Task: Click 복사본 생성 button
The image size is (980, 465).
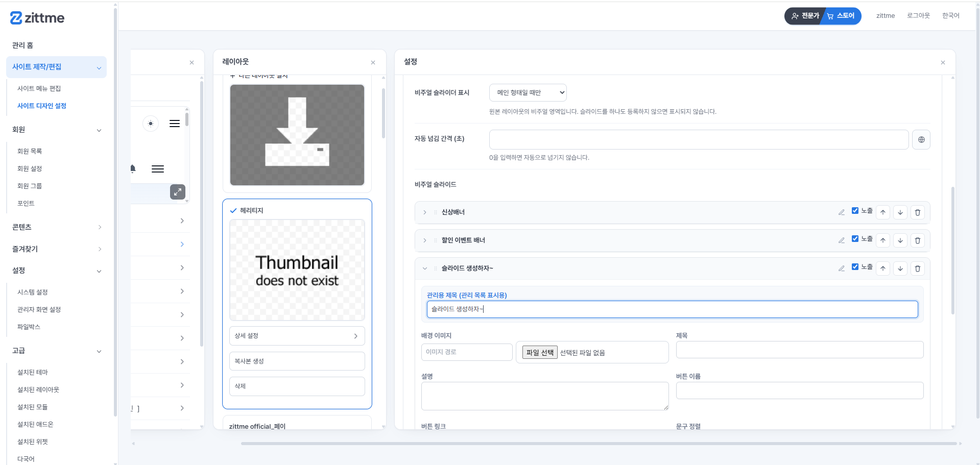Action: point(297,361)
